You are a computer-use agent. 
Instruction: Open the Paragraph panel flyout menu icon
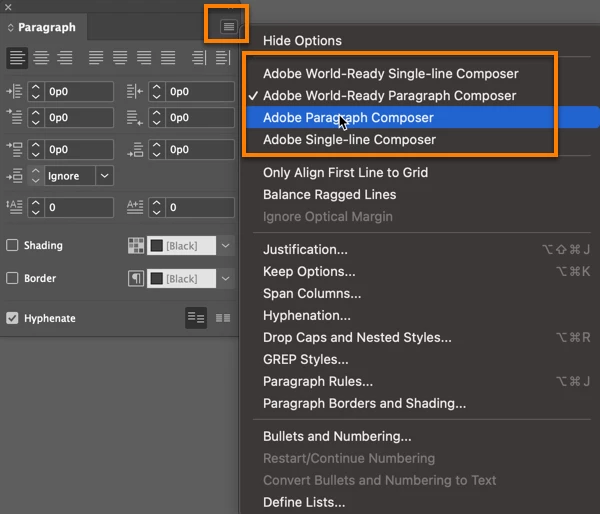pos(228,26)
